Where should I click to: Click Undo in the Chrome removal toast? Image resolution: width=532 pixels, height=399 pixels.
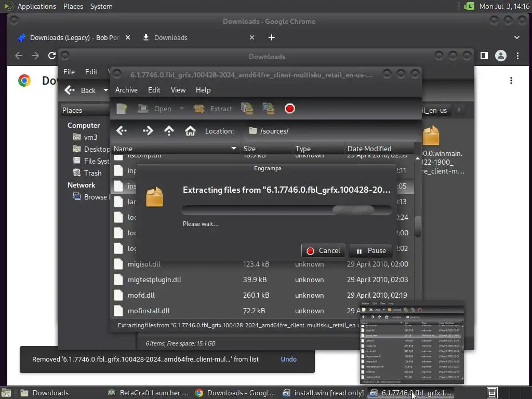(288, 360)
